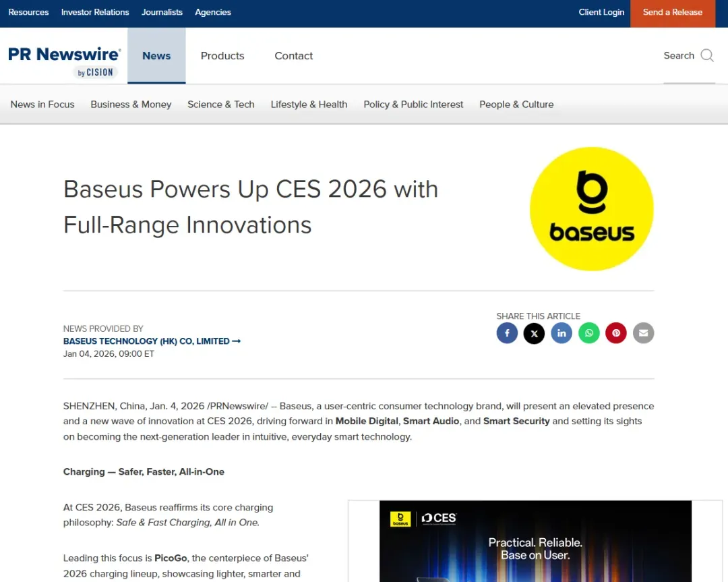Open the Journalists link
This screenshot has height=582, width=728.
pos(162,13)
